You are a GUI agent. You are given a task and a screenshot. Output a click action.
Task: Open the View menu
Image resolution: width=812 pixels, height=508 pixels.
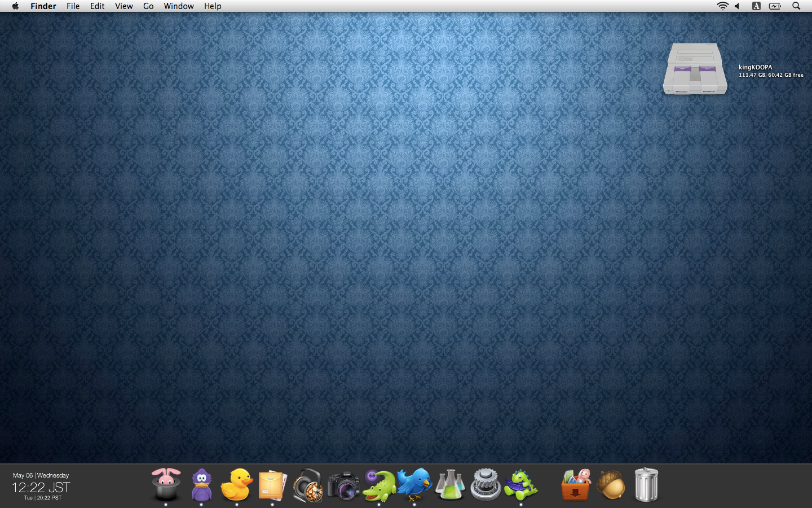124,6
